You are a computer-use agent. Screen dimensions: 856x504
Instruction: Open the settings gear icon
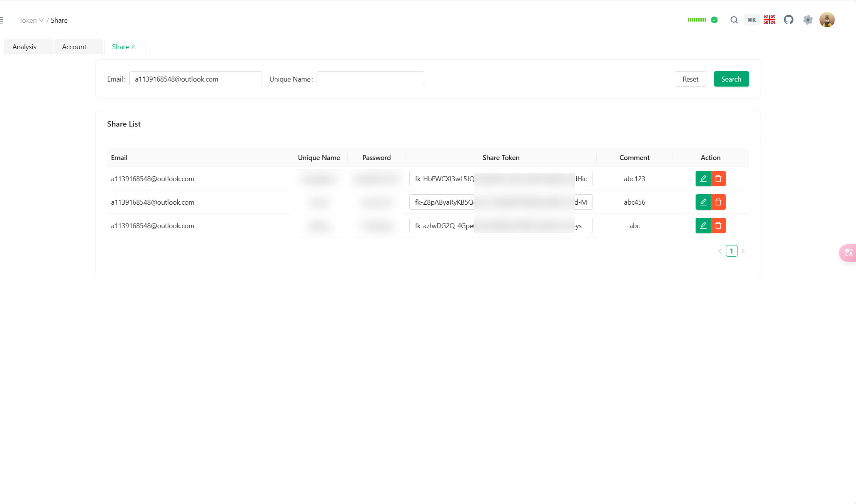pos(808,20)
